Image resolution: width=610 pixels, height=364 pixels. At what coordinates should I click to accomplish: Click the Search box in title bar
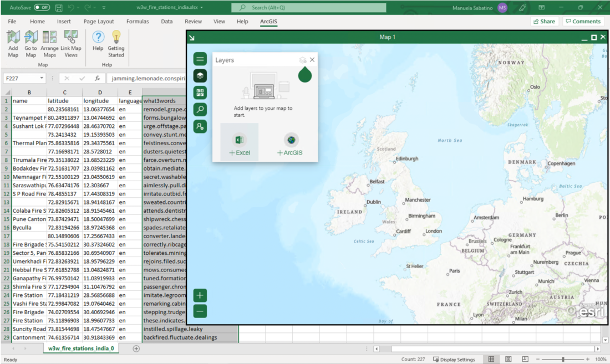point(309,7)
